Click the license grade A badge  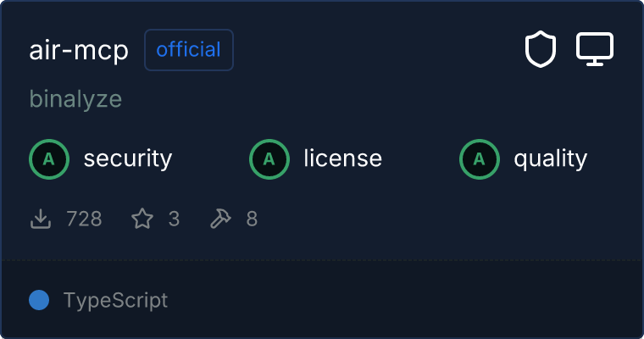[269, 158]
